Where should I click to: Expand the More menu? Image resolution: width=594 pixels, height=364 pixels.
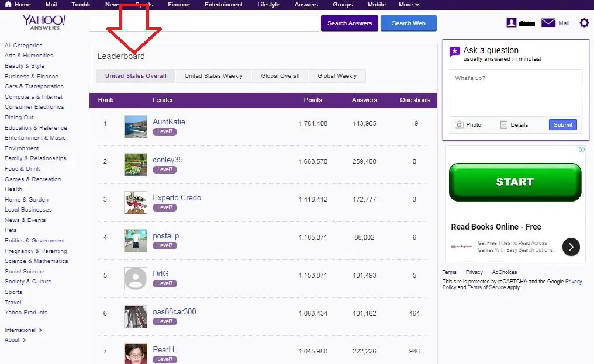409,5
